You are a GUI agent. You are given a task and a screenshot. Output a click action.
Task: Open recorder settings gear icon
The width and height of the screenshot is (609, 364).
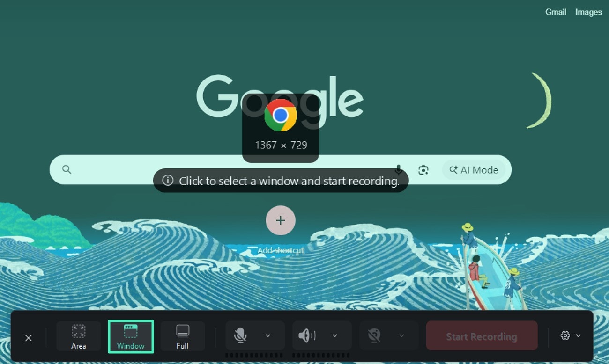tap(565, 335)
